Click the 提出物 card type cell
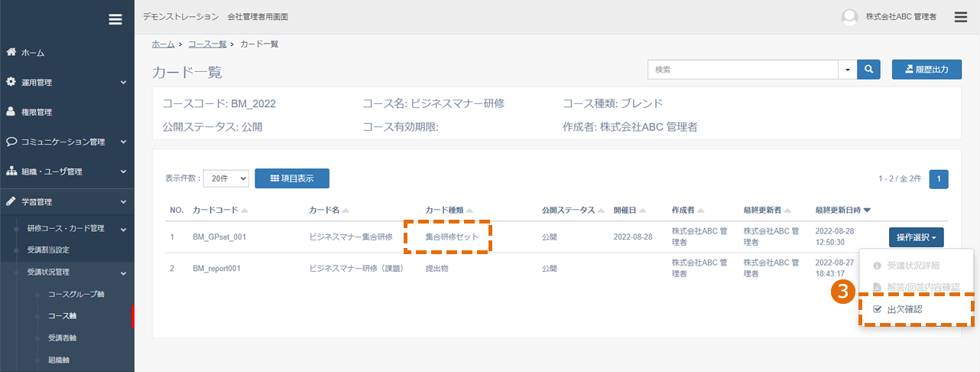980x372 pixels. pyautogui.click(x=438, y=269)
